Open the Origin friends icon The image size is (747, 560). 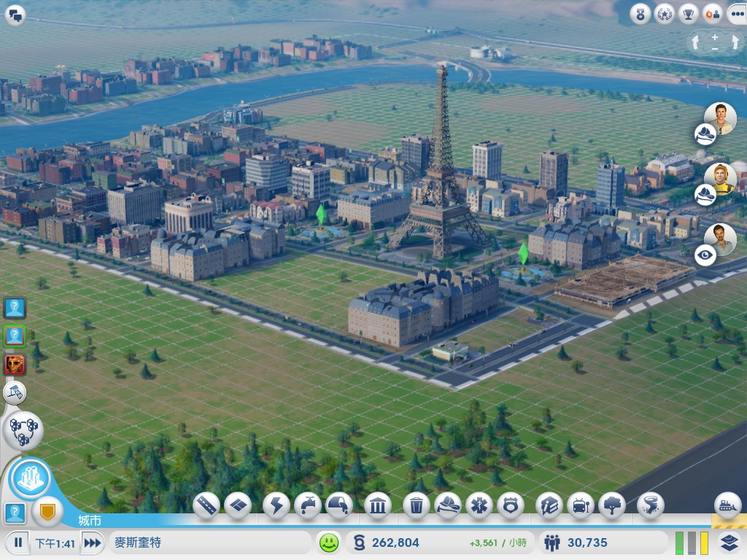[x=712, y=15]
